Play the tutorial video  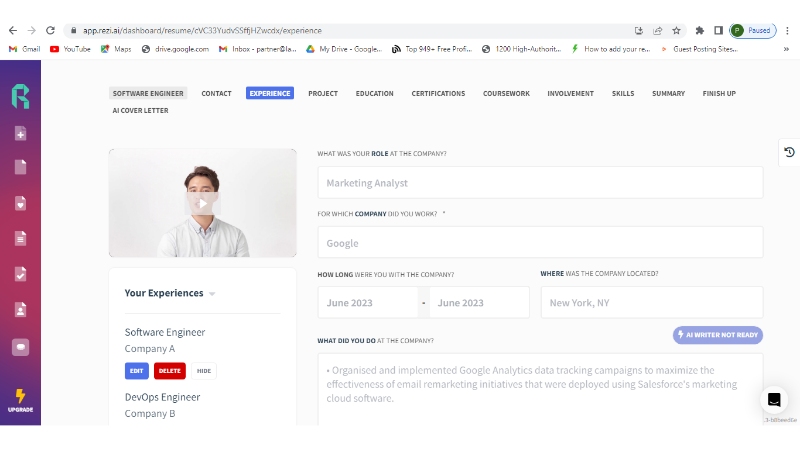[202, 203]
